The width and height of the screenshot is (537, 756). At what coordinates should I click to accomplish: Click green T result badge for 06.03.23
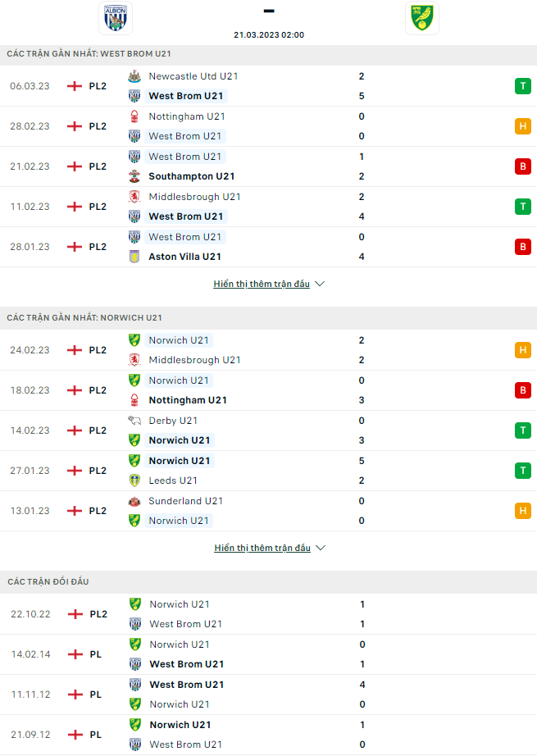(x=522, y=86)
